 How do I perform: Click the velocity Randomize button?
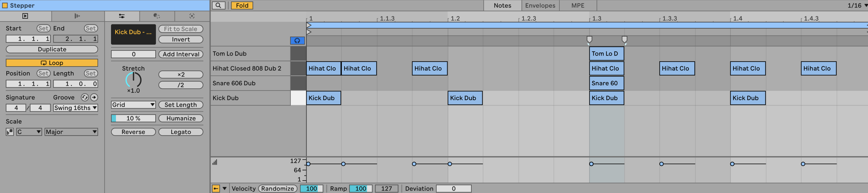pyautogui.click(x=277, y=189)
